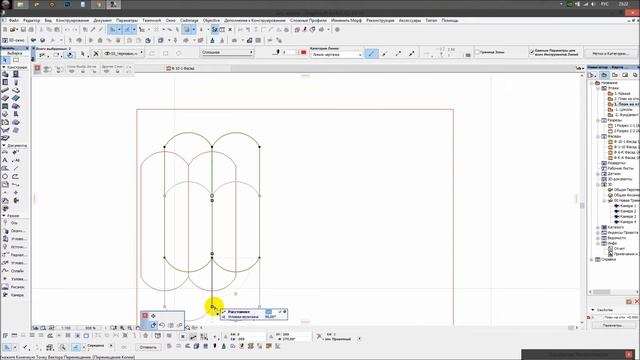640x360 pixels.
Task: Select Каталоги in the Navigator tree
Action: tap(616, 227)
